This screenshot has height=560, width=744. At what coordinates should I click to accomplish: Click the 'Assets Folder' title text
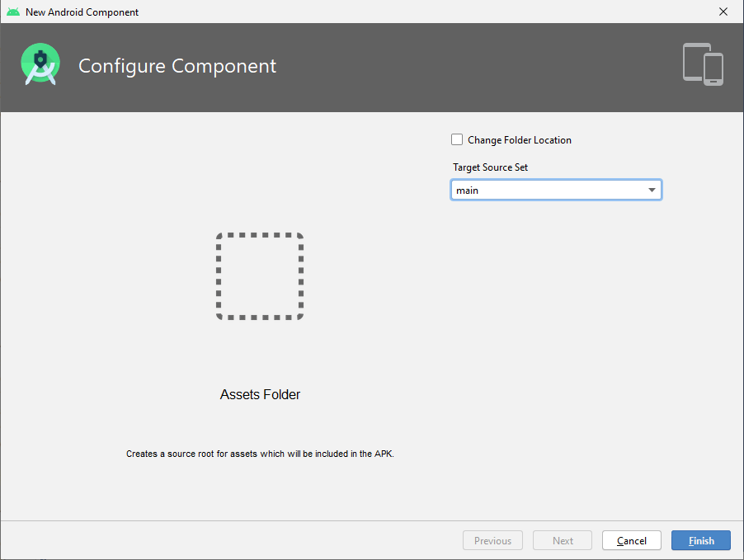click(260, 394)
